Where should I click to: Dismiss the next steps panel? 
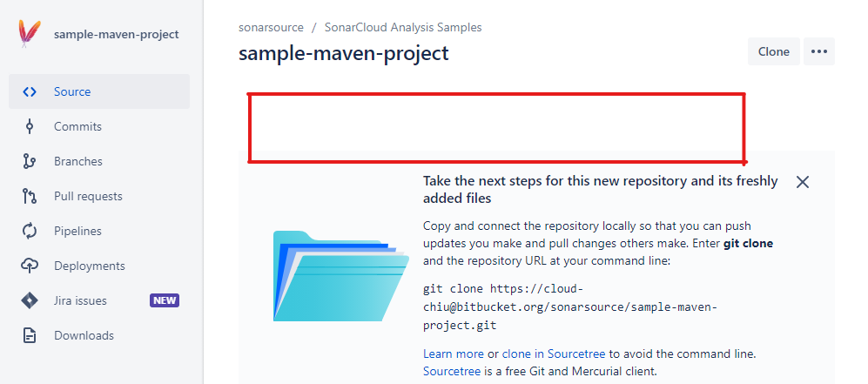point(803,182)
